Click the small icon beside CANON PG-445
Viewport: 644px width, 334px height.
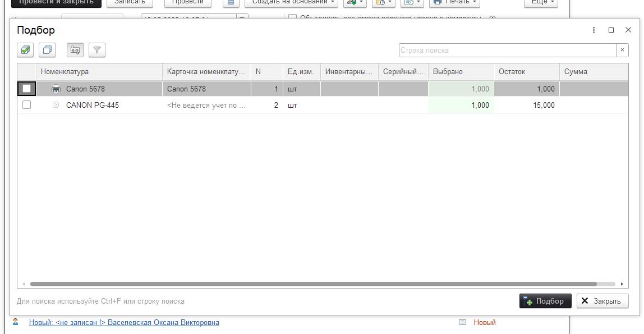point(56,105)
